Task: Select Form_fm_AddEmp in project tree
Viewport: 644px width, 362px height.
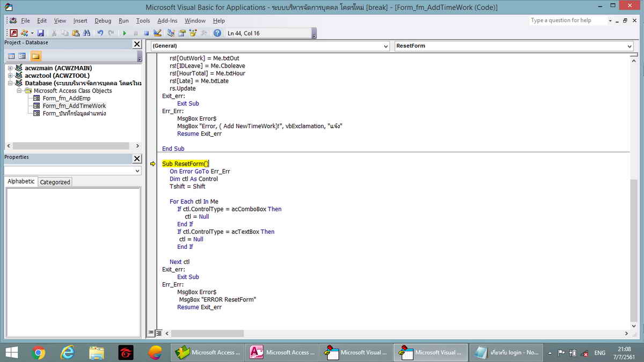Action: pos(67,98)
